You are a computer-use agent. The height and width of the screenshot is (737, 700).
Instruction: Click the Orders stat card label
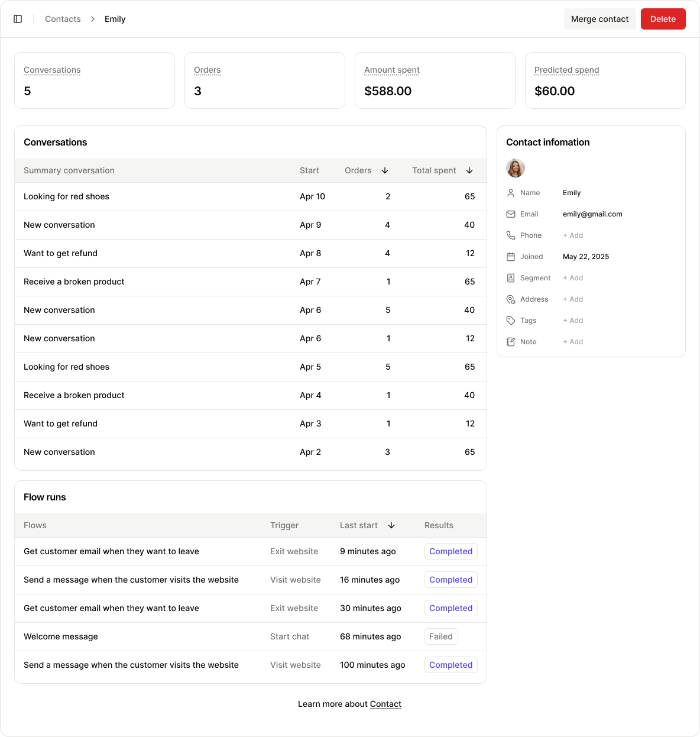pyautogui.click(x=208, y=70)
